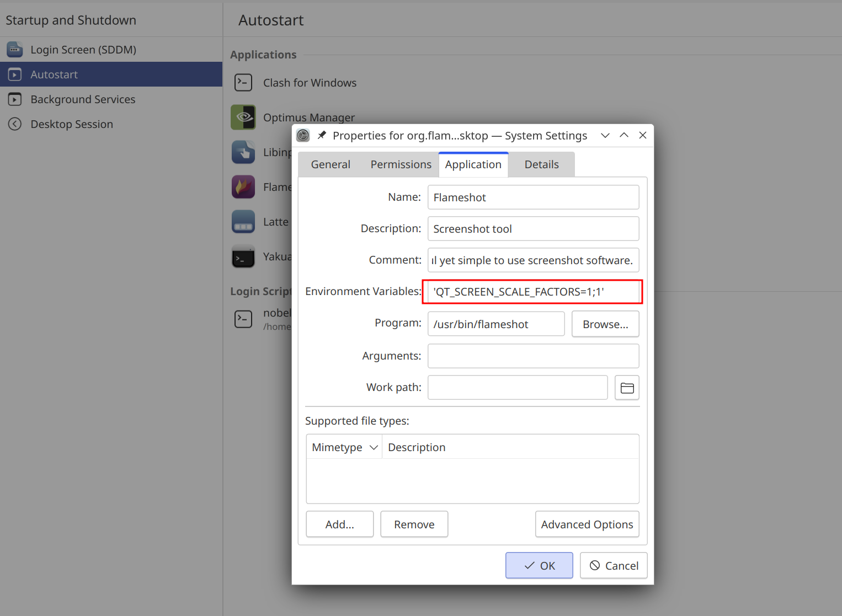Screen dimensions: 842x616
Task: Sort file types by the Mimetype column
Action: (x=344, y=447)
